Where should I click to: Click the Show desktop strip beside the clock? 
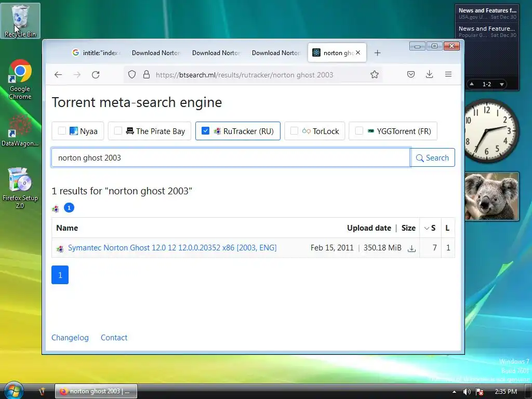point(528,392)
